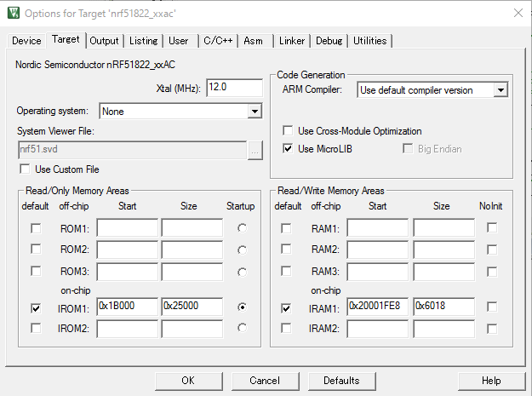The width and height of the screenshot is (532, 396).
Task: Enable NoInit for RAM2
Action: 492,250
